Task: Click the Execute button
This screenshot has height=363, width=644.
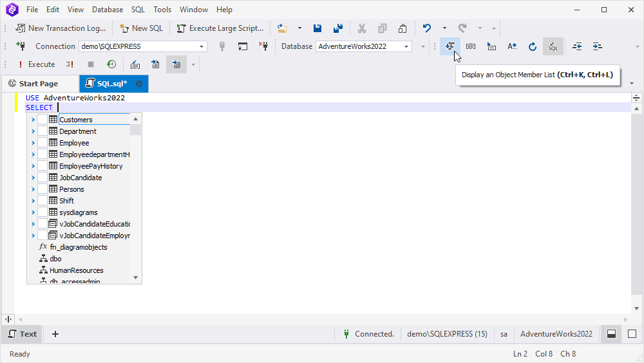Action: (x=35, y=64)
